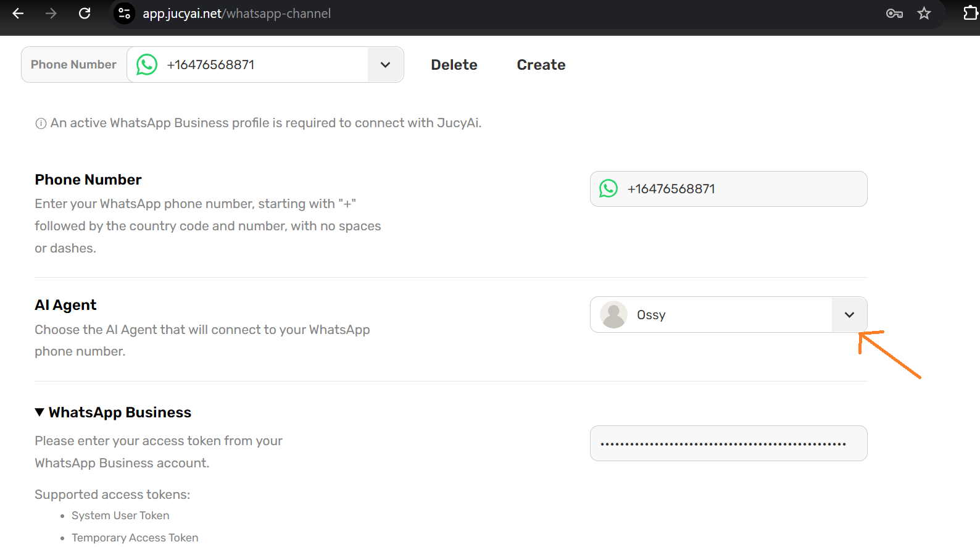Click 'System User Token' list item
The width and height of the screenshot is (980, 547).
click(120, 516)
